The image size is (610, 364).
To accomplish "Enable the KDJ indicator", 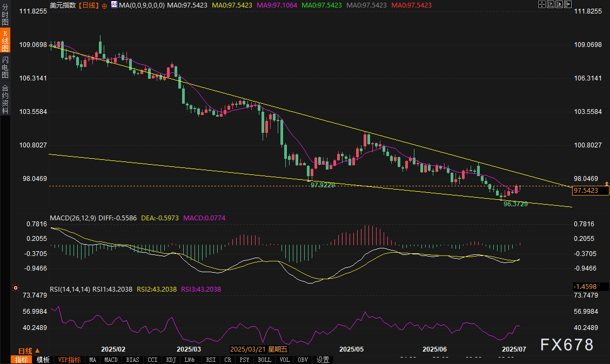I will [x=171, y=360].
